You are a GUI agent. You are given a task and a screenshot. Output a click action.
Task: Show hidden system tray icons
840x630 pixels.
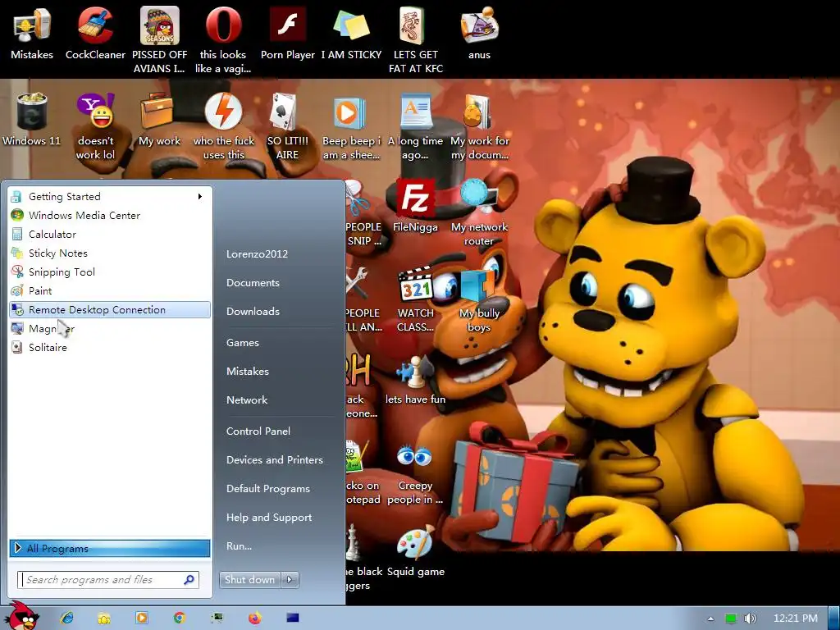click(710, 619)
